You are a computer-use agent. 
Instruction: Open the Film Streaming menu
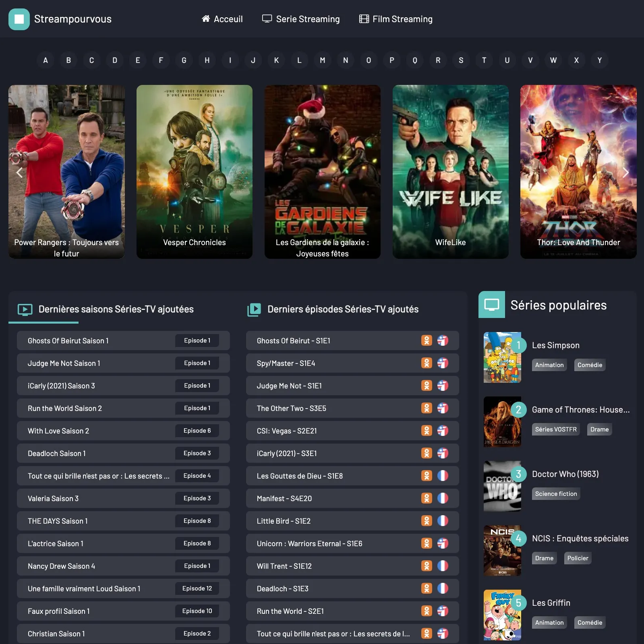[396, 19]
